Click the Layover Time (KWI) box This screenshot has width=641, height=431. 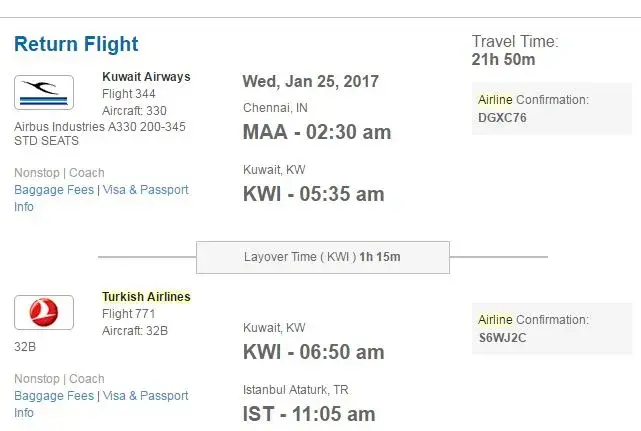(322, 257)
